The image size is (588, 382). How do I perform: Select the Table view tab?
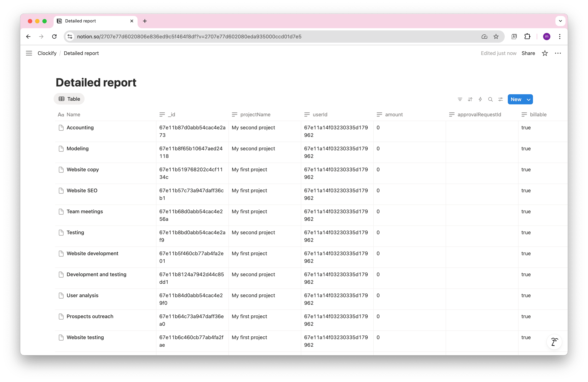pyautogui.click(x=69, y=99)
